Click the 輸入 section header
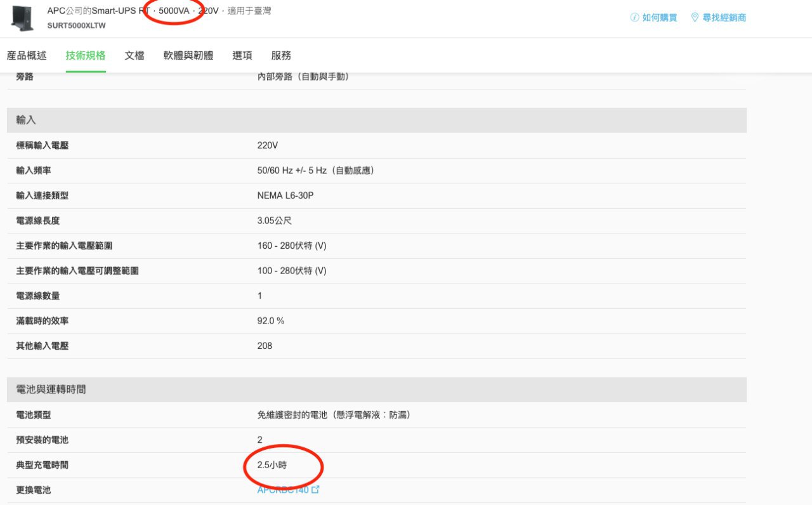Screen dimensions: 812x505 click(x=377, y=120)
